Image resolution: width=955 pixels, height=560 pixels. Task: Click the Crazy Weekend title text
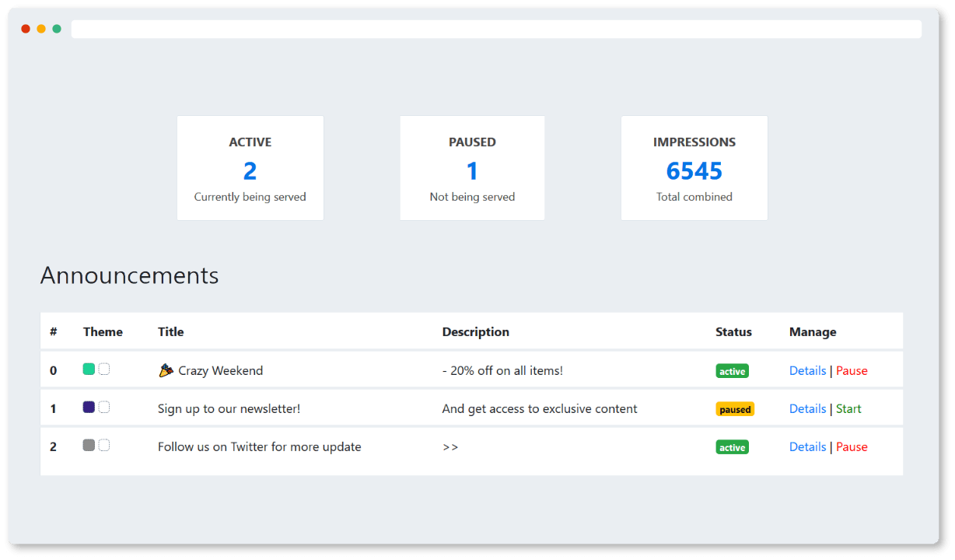coord(221,371)
